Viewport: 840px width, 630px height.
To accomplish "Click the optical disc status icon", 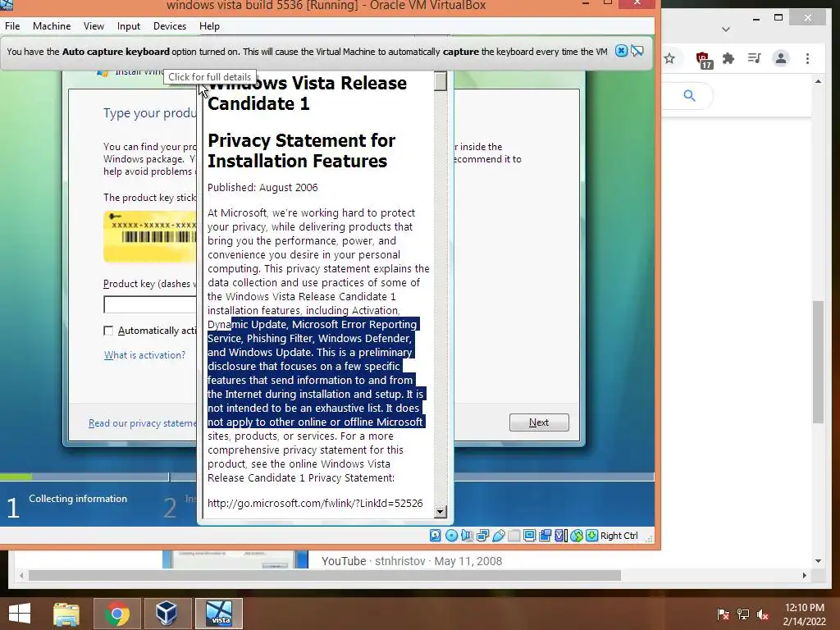I will tap(452, 535).
